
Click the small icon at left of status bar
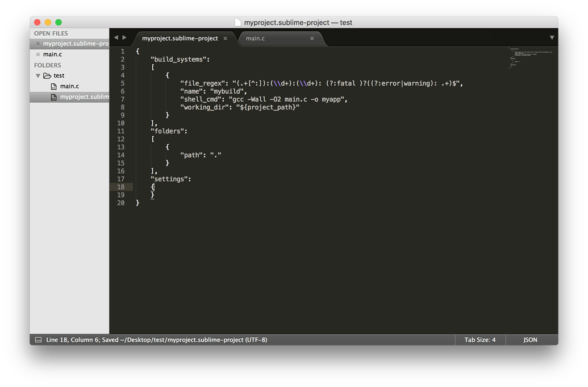click(x=38, y=339)
